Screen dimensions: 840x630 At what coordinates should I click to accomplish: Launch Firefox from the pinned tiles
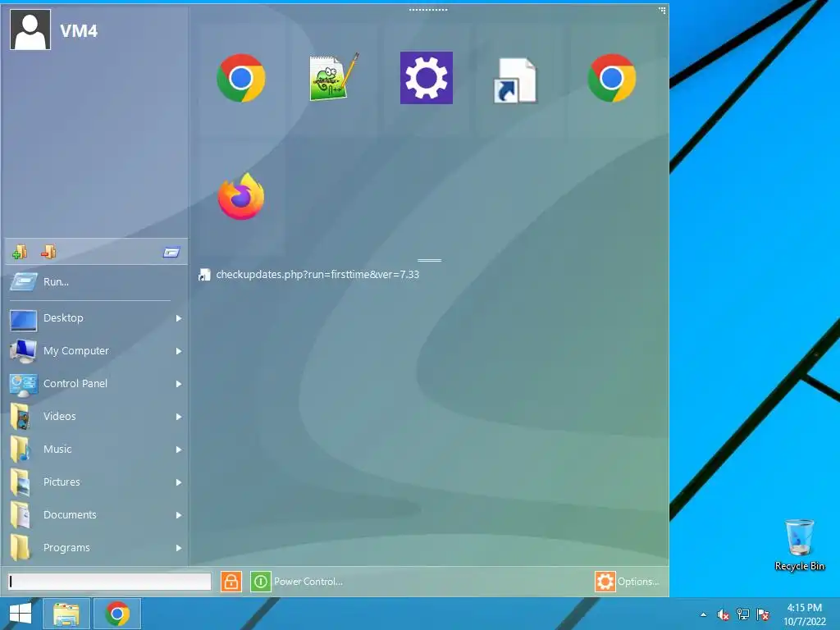(x=241, y=197)
